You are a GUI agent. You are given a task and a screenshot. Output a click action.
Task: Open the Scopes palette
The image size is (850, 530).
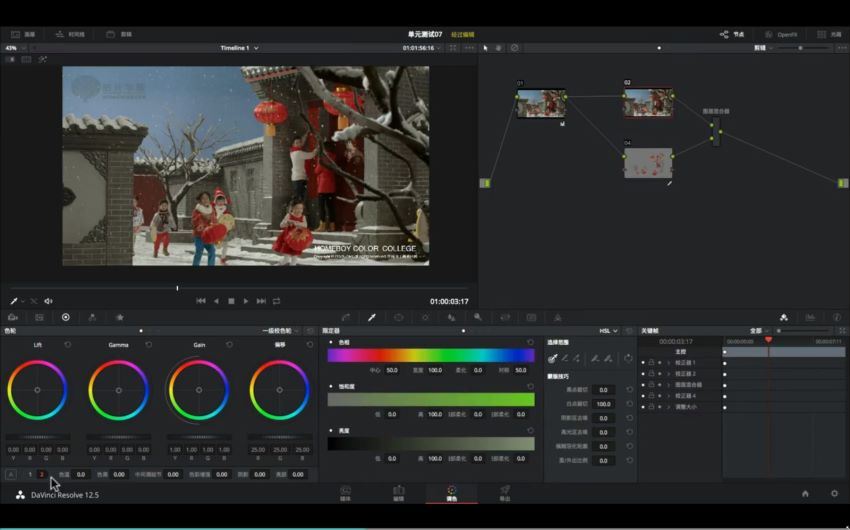(x=810, y=318)
